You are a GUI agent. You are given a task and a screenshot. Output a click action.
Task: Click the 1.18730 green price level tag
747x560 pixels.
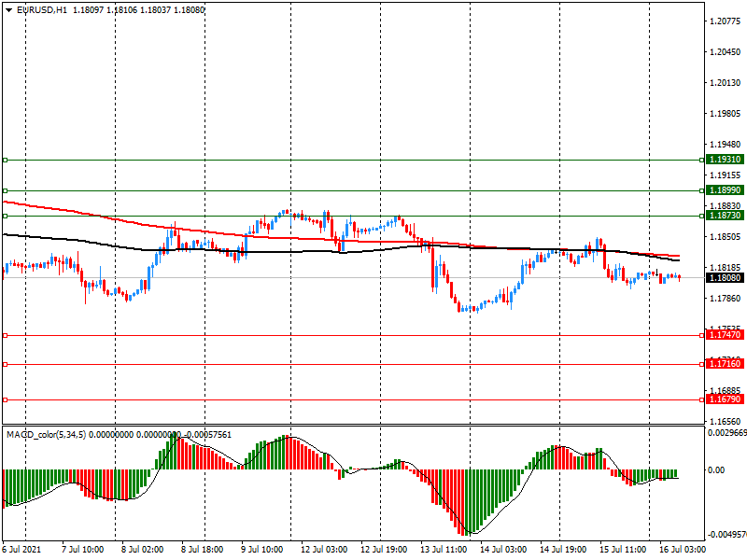click(725, 216)
